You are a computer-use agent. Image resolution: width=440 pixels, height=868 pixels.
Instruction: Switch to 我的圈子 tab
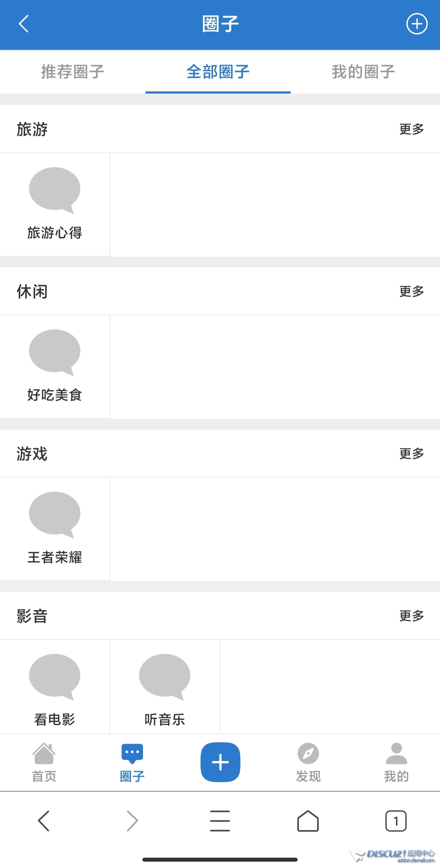[x=363, y=72]
